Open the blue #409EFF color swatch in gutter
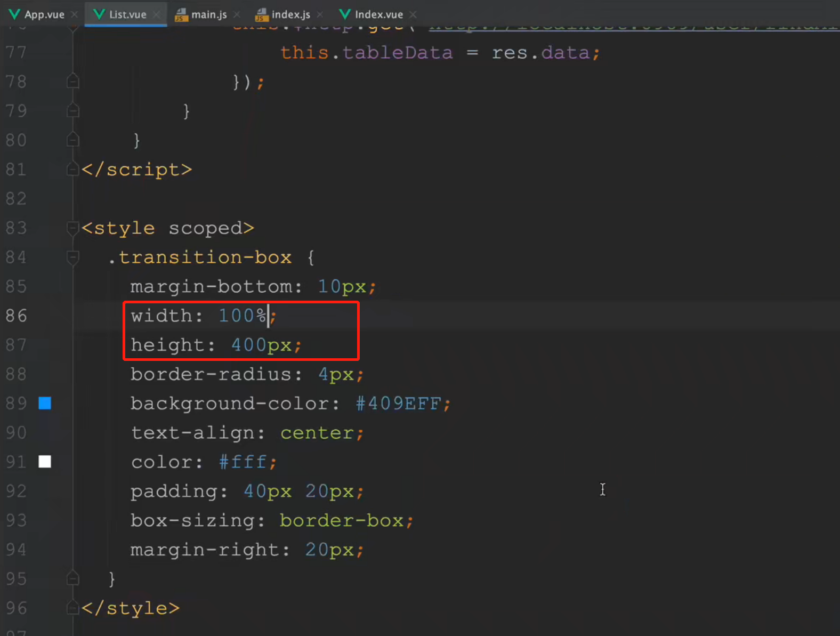This screenshot has height=636, width=840. [x=45, y=403]
